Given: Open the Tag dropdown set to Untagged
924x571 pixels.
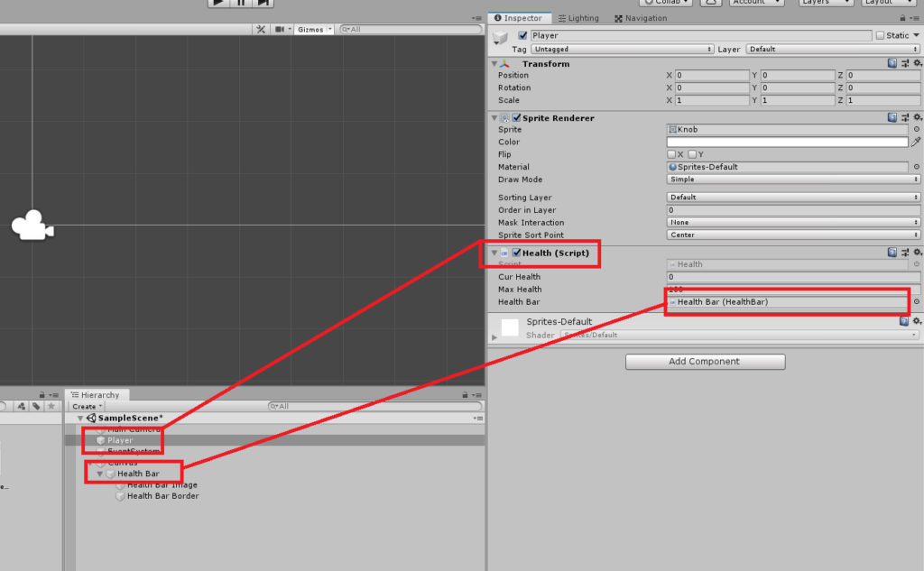Looking at the screenshot, I should coord(623,50).
